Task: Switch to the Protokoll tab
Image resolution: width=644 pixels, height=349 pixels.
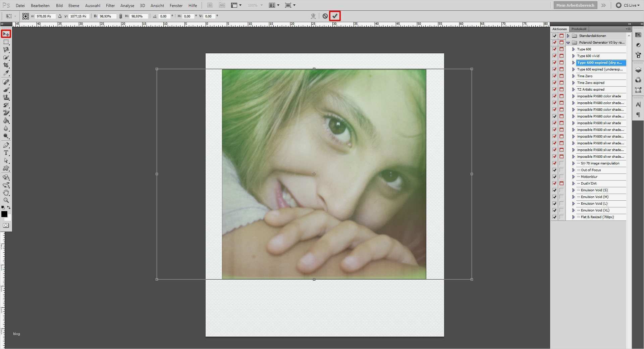Action: tap(579, 29)
